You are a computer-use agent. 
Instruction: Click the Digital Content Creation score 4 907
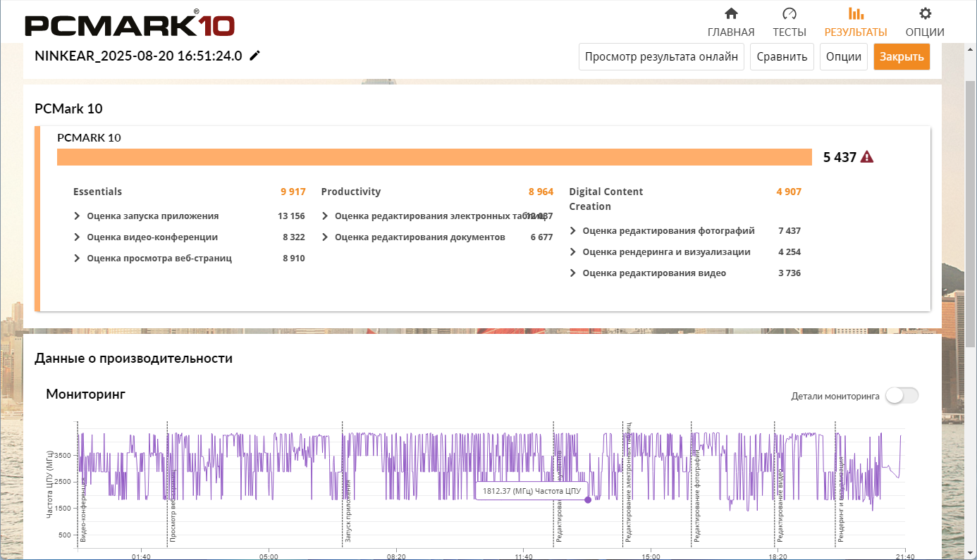789,192
